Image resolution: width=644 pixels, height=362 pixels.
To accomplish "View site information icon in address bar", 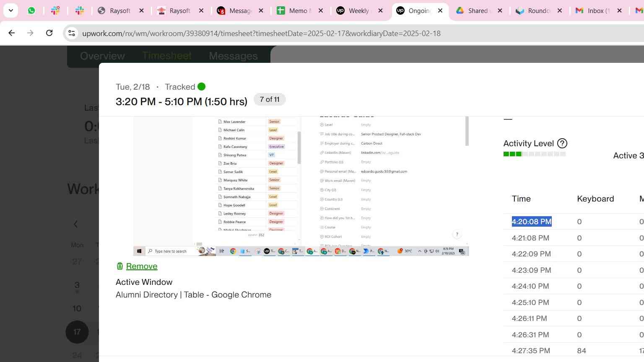I will pos(72,33).
